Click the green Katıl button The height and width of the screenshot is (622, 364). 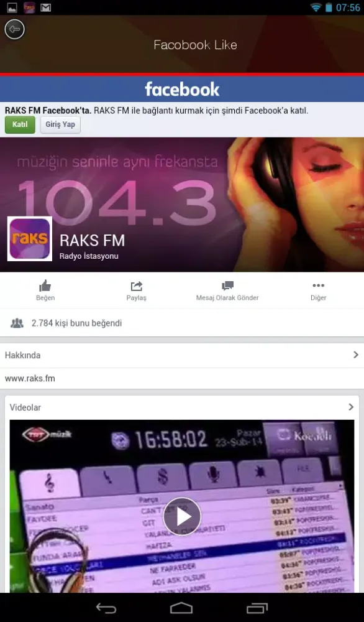click(20, 124)
